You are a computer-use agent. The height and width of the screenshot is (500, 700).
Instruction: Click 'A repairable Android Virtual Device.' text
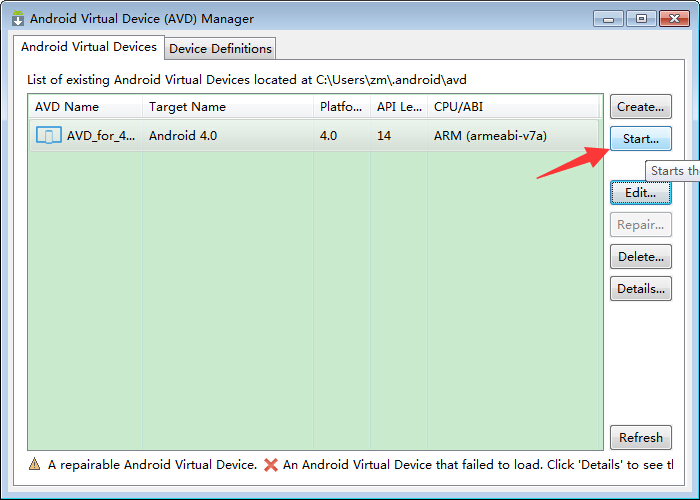tap(152, 465)
